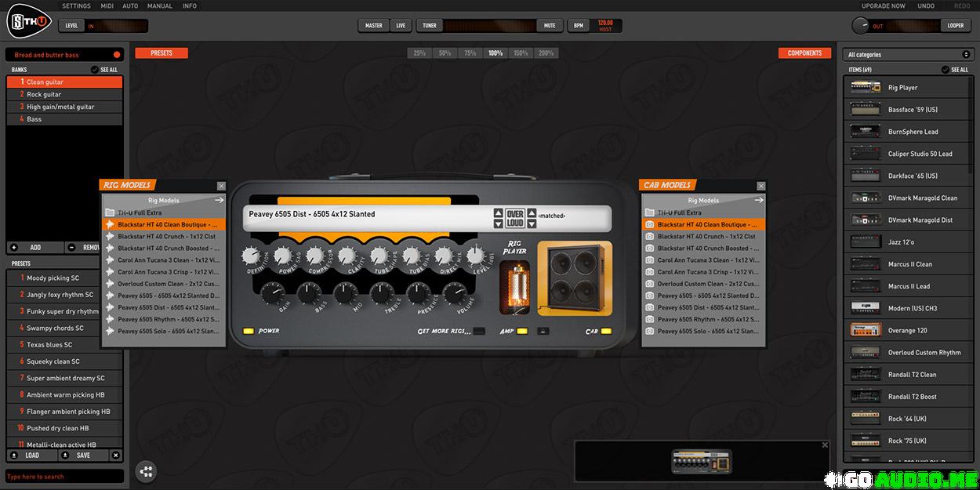Open AUTO menu

[130, 6]
